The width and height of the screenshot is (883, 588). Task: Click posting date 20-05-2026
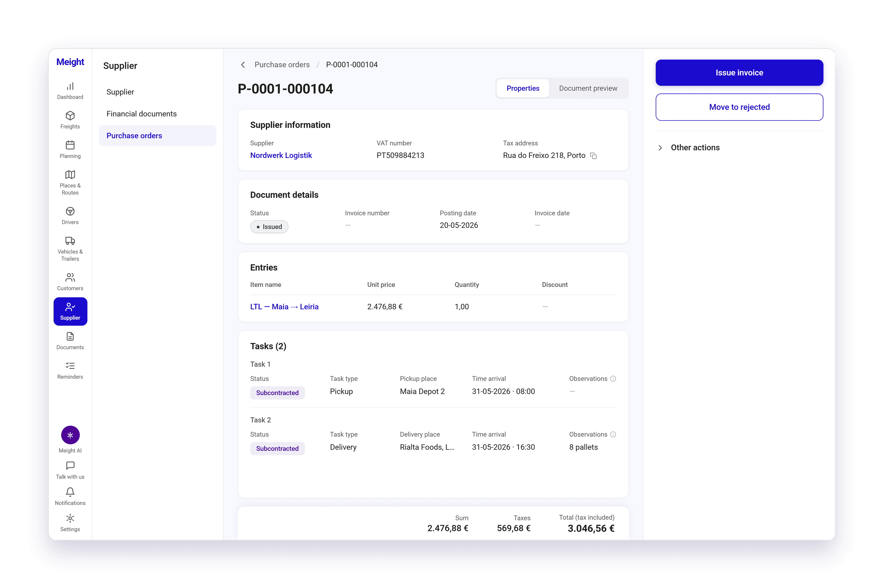point(459,225)
